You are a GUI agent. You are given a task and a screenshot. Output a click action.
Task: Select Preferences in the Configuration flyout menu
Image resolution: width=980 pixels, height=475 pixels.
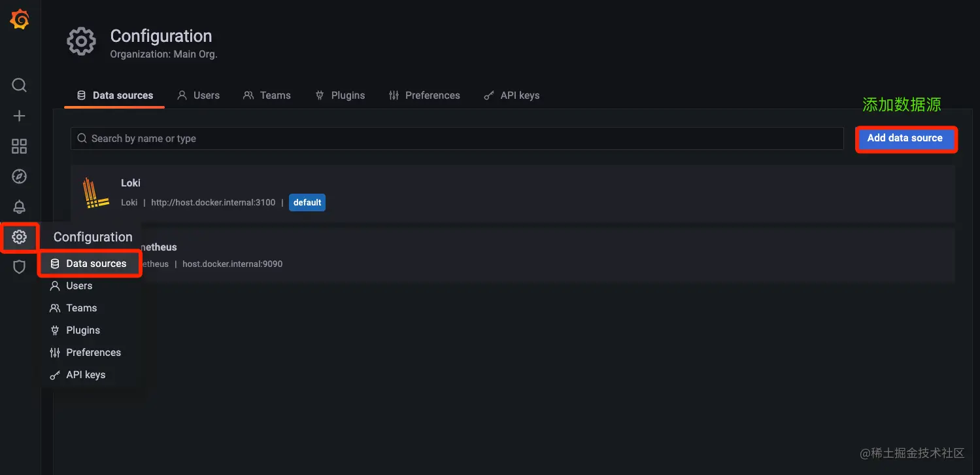(93, 353)
